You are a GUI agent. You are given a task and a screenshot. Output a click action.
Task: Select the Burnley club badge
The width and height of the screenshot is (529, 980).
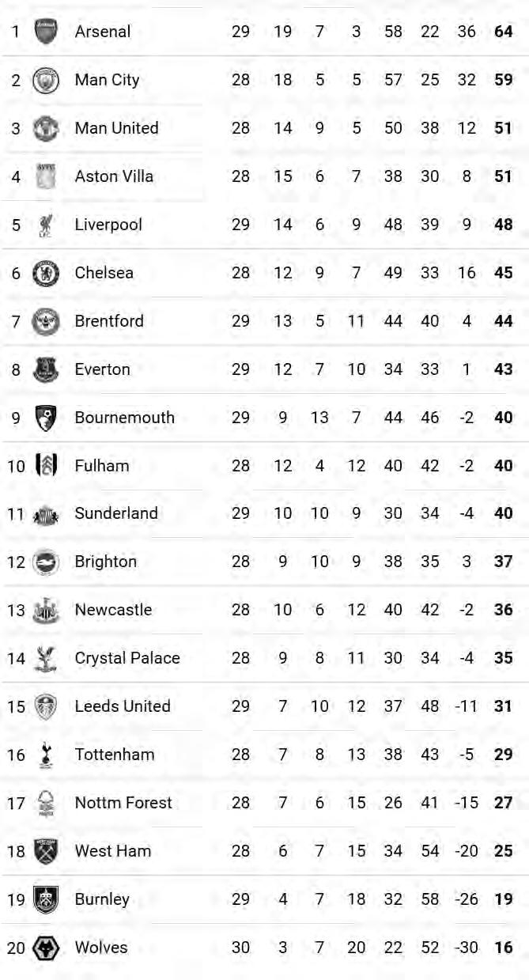coord(46,899)
